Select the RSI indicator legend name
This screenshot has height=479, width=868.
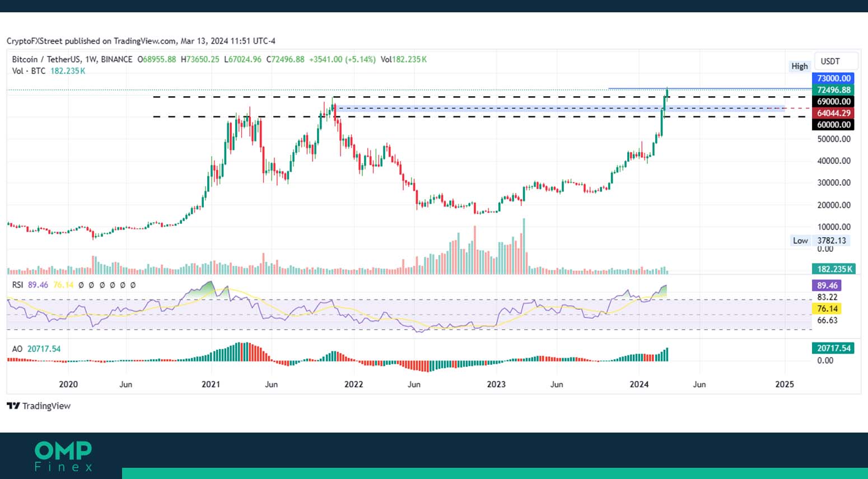coord(18,285)
